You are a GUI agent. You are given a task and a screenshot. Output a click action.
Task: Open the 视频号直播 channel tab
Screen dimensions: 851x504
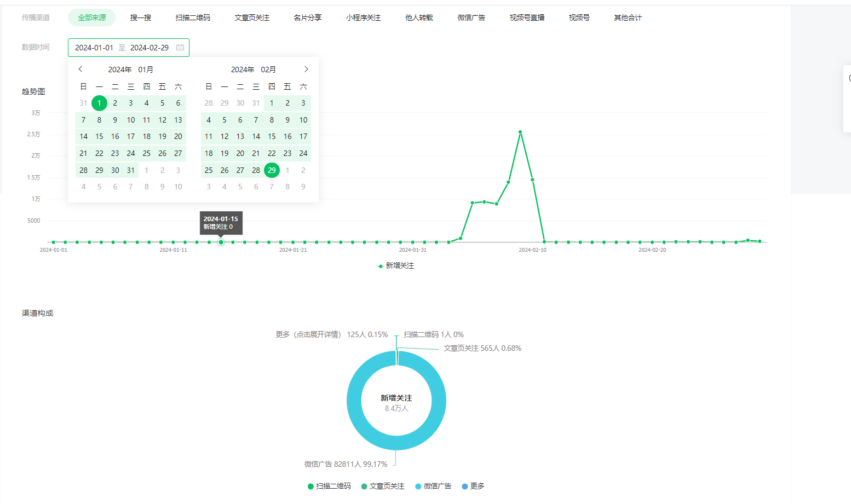click(x=527, y=18)
